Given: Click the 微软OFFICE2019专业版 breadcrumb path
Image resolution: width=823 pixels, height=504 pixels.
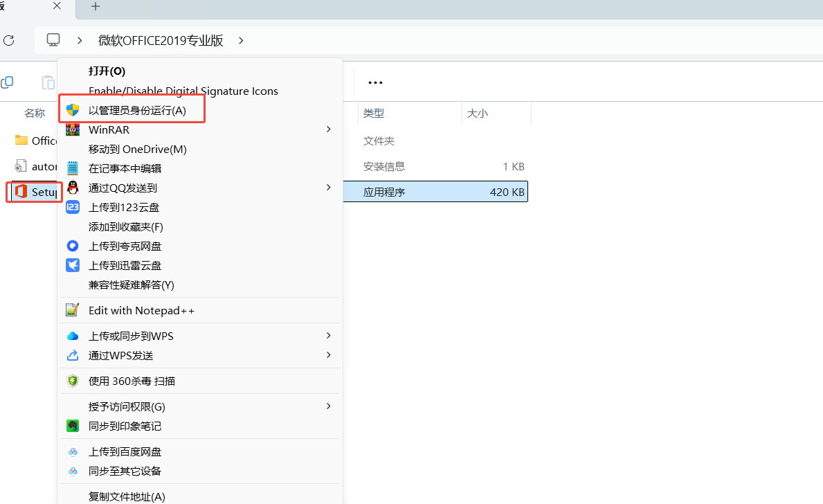Looking at the screenshot, I should pyautogui.click(x=161, y=40).
